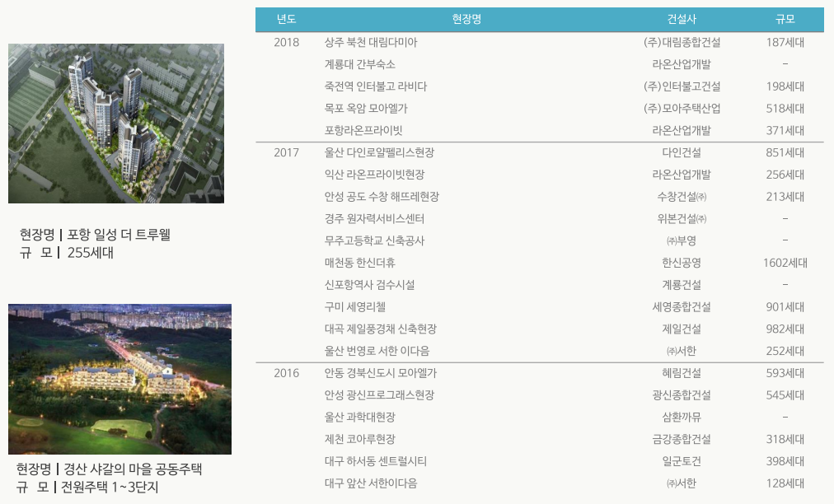Viewport: 834px width, 504px height.
Task: Click 금강종합건설 builder cell
Action: 682,440
